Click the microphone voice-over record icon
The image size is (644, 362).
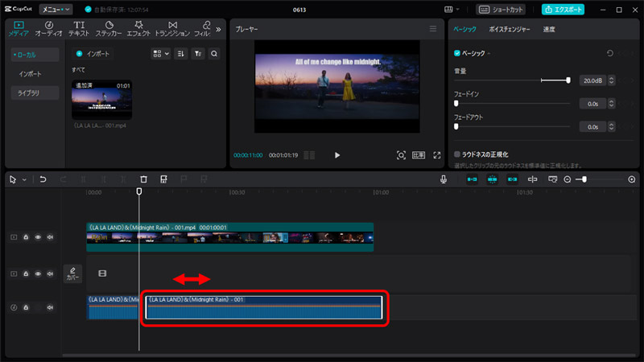pos(444,179)
